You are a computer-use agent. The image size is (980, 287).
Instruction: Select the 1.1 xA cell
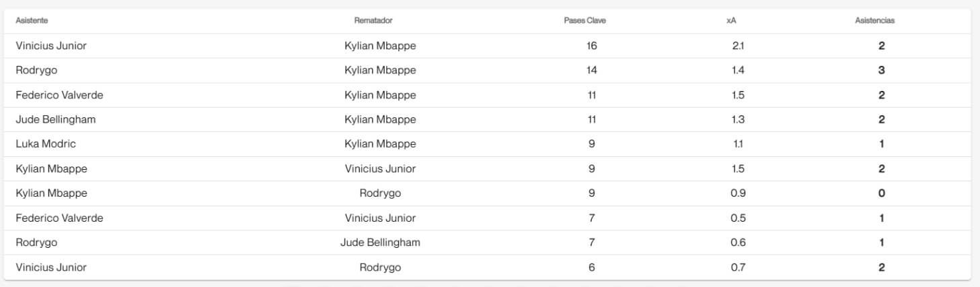tap(738, 144)
